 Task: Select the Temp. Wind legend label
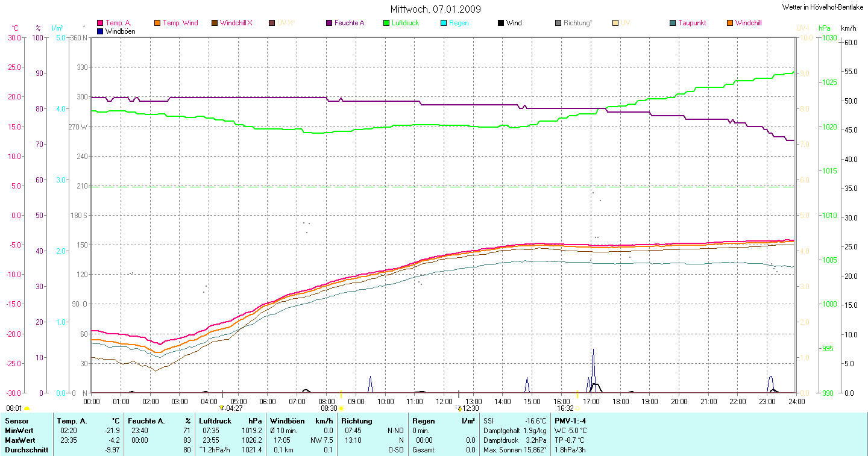click(180, 23)
